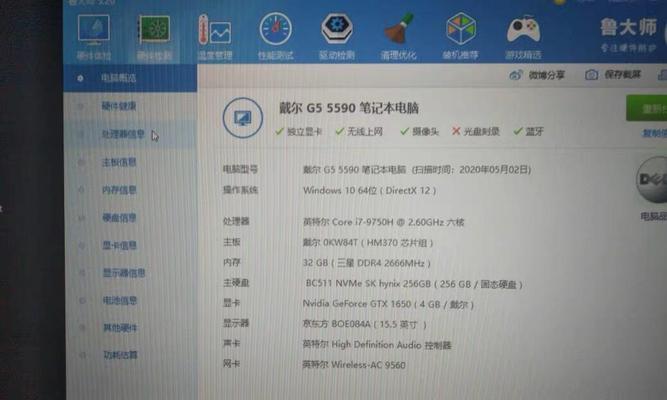The height and width of the screenshot is (400, 667).
Task: Click the round computer overview icon
Action: [242, 118]
